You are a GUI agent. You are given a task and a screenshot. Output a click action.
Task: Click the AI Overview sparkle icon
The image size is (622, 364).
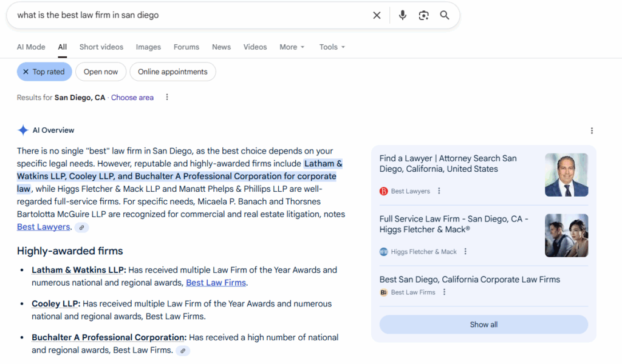23,130
